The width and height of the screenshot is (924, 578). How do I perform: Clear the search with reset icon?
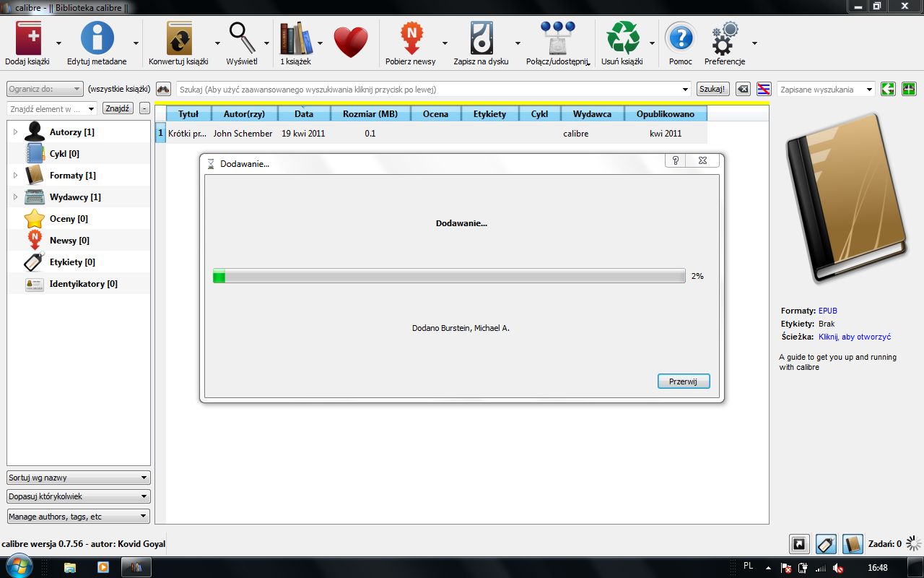[x=743, y=89]
